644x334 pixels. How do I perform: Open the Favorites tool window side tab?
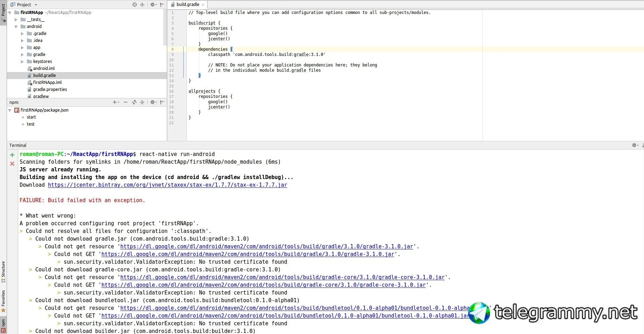point(3,301)
